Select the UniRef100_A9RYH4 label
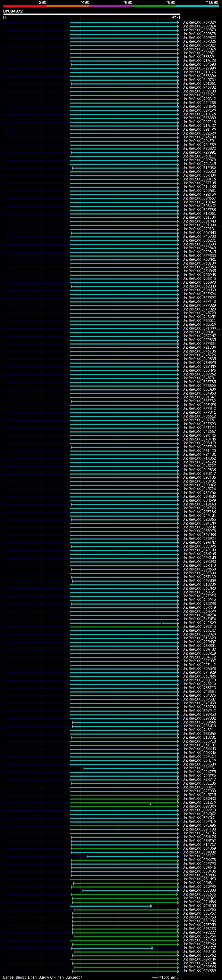Viewport: 222px width, 980px height. click(199, 959)
